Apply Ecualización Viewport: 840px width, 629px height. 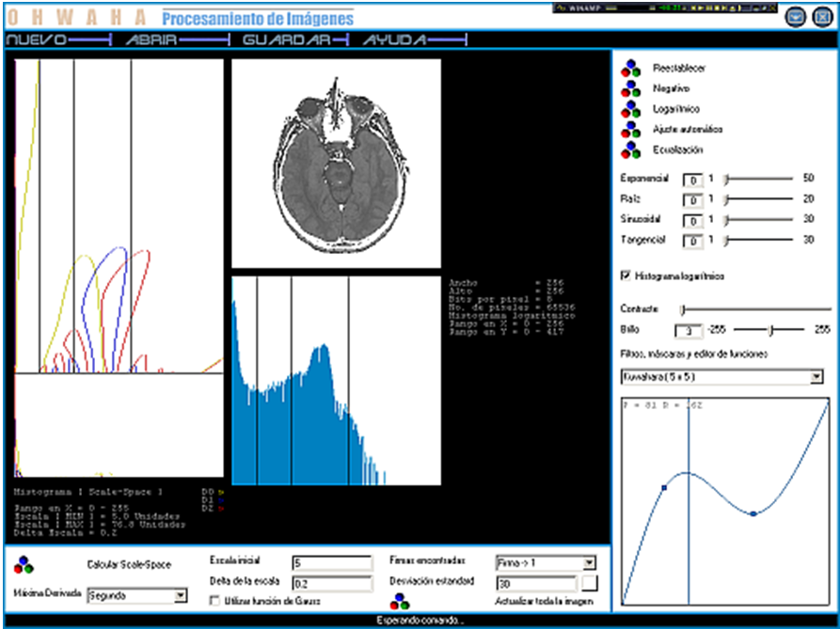click(x=677, y=149)
